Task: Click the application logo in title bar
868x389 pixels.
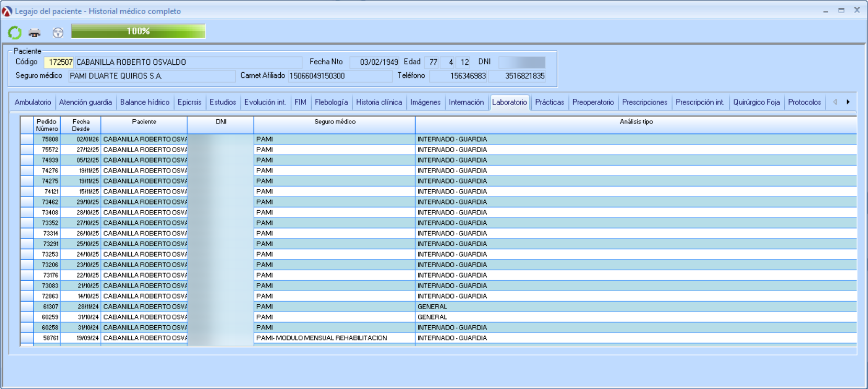Action: click(7, 11)
